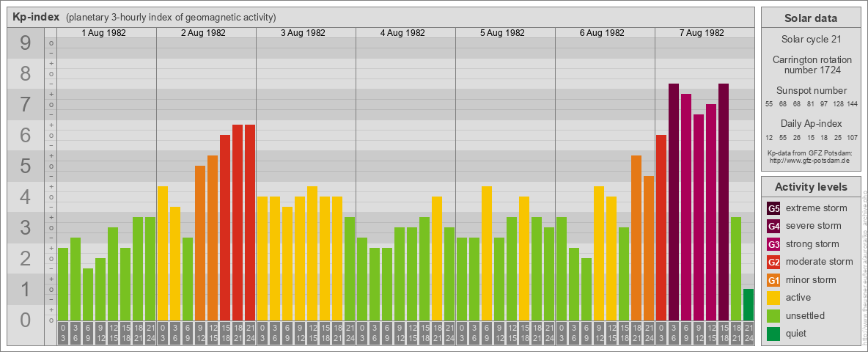Click the dark purple 15-18h bar on 7 Aug
Image resolution: width=868 pixels, height=352 pixels.
(723, 202)
